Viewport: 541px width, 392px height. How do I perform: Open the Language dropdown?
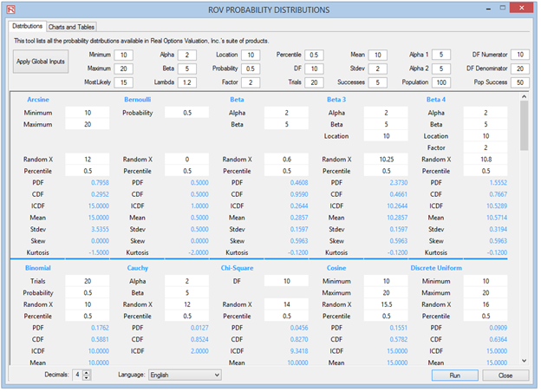tap(185, 375)
